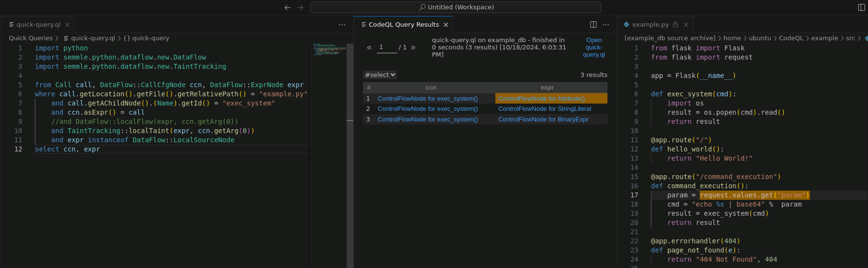Go to next results page
868x268 pixels.
tap(413, 47)
